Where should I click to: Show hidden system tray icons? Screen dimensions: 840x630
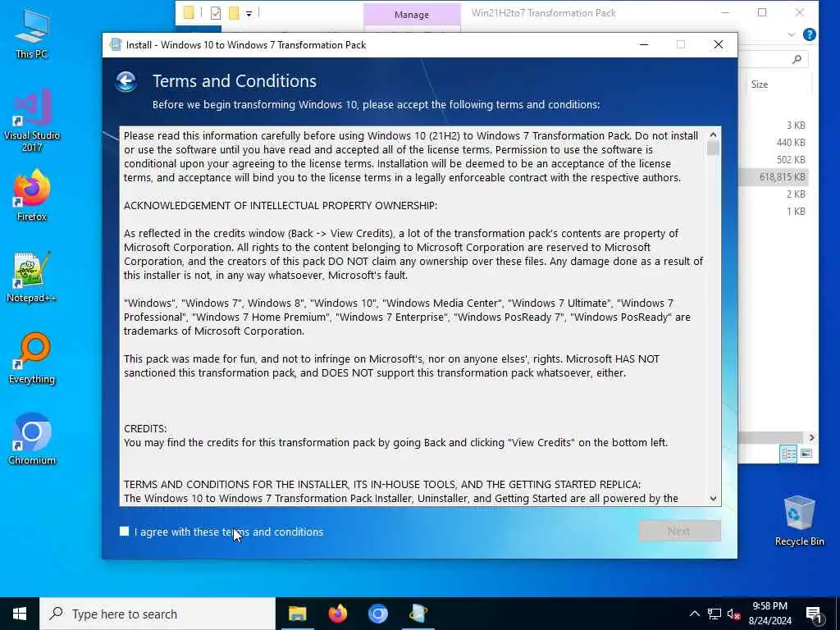click(x=694, y=614)
